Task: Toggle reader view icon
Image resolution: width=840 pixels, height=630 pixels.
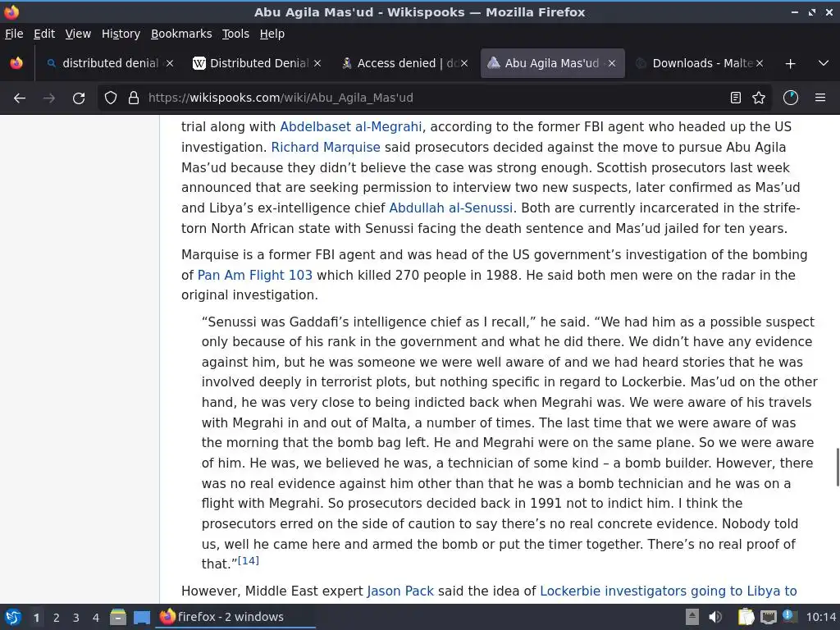Action: (736, 98)
